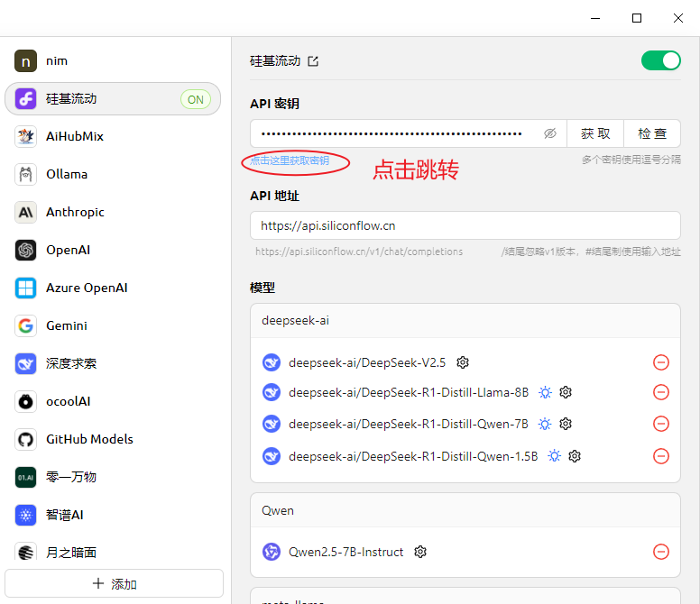Select the deepseek-ai/DeepSeek-V2.5 model name
The width and height of the screenshot is (700, 604).
click(x=367, y=362)
